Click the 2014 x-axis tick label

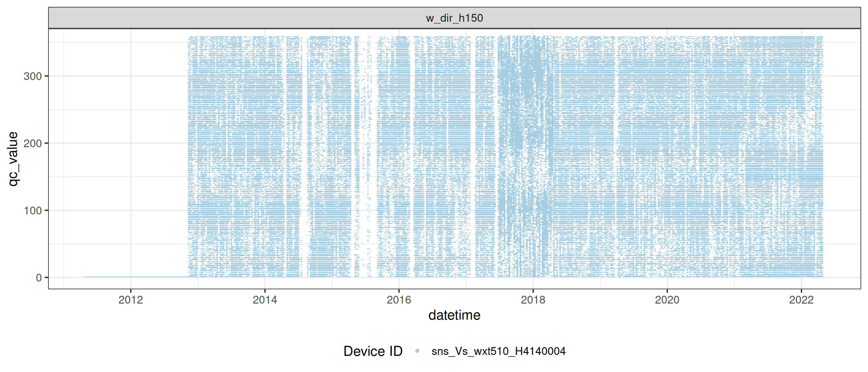pyautogui.click(x=265, y=300)
